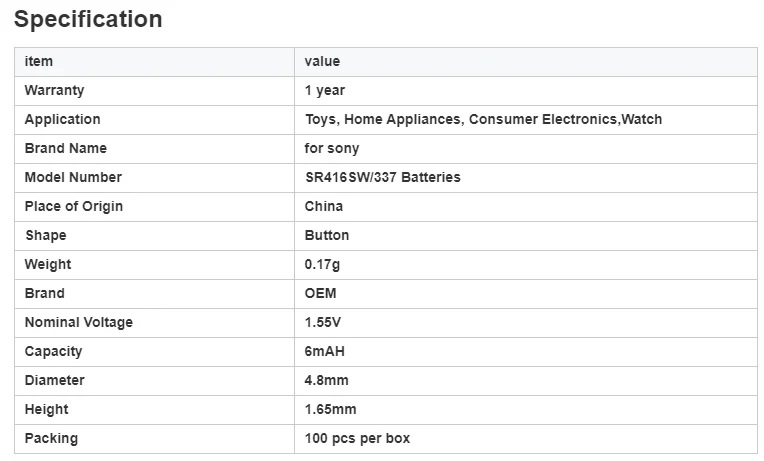Click the 'for sony' brand name value
The height and width of the screenshot is (461, 764).
(x=332, y=149)
